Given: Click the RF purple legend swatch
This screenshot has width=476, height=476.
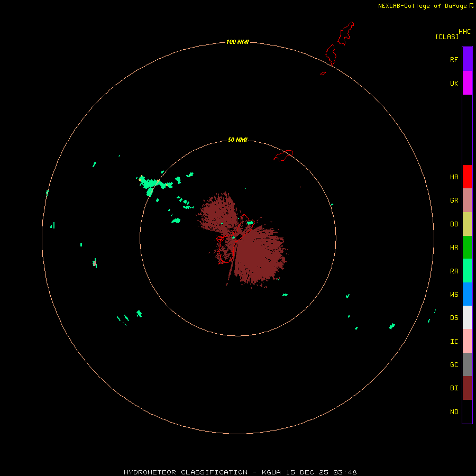Looking at the screenshot, I should click(467, 59).
